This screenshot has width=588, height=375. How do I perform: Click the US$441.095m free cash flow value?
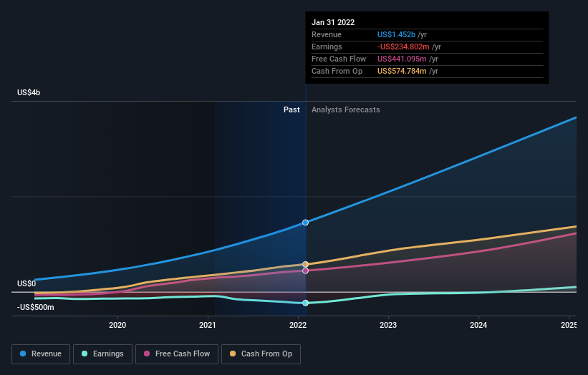coord(402,59)
